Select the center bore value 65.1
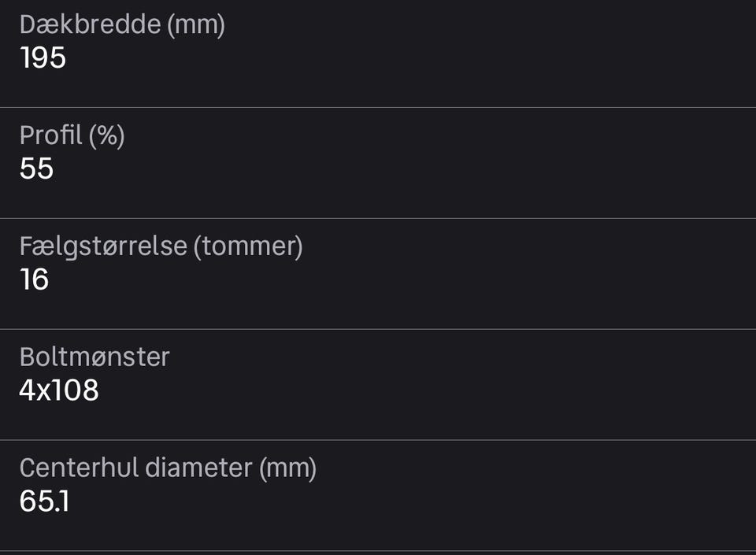The height and width of the screenshot is (555, 756). coord(44,502)
